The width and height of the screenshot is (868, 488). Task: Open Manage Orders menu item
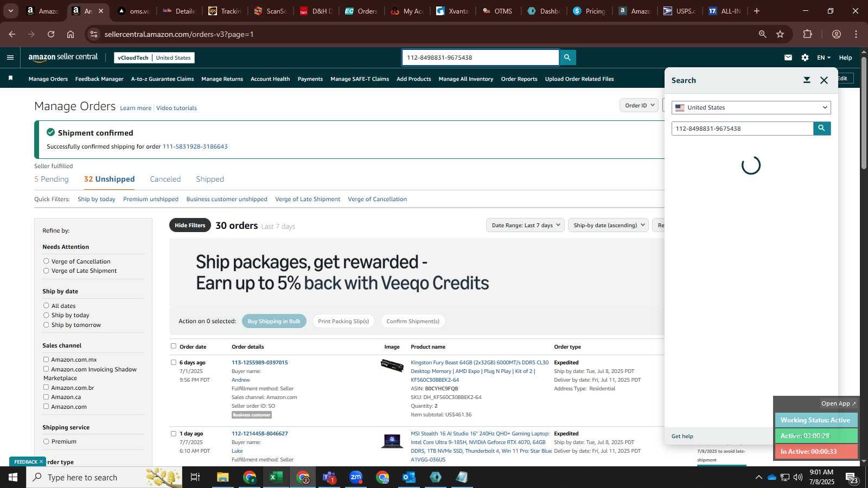(48, 79)
